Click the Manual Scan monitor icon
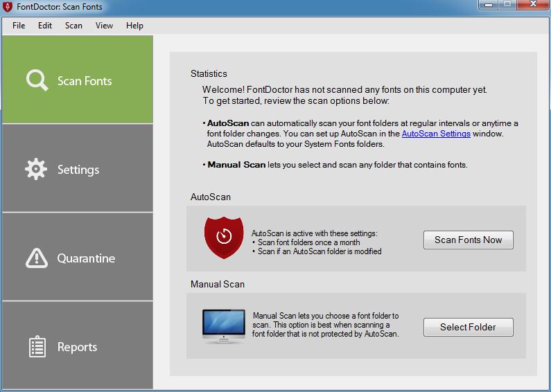Screen dimensions: 551x392 coord(223,326)
